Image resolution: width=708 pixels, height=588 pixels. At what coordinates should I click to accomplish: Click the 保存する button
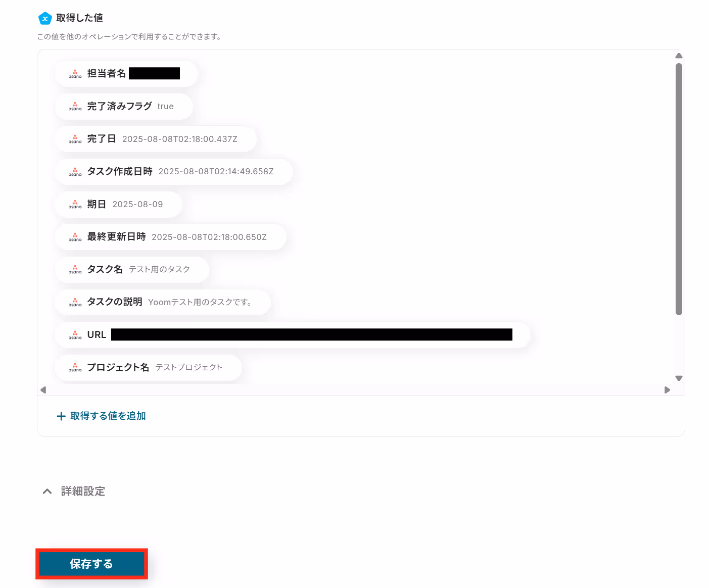click(91, 564)
